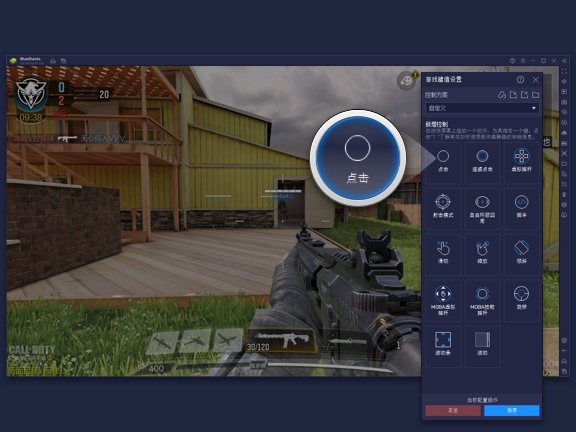Export the current control scheme
This screenshot has width=576, height=432.
(x=525, y=95)
